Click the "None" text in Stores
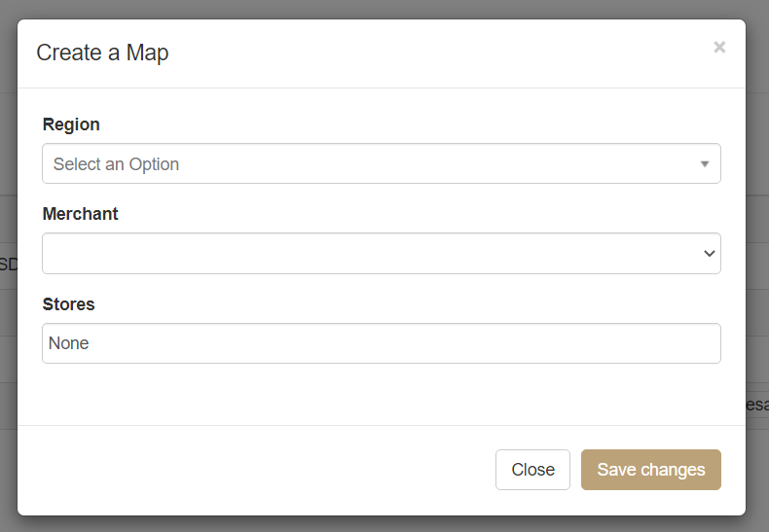The height and width of the screenshot is (532, 769). click(69, 343)
